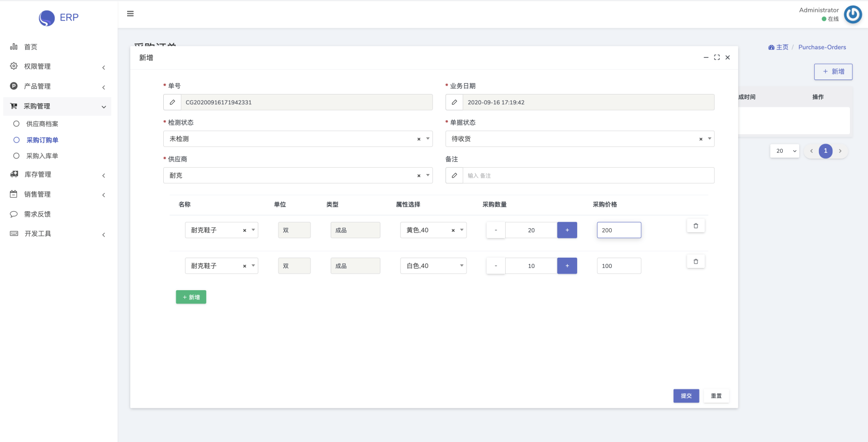Delete the 黄色,40 row with trash icon
The width and height of the screenshot is (868, 442).
tap(695, 226)
